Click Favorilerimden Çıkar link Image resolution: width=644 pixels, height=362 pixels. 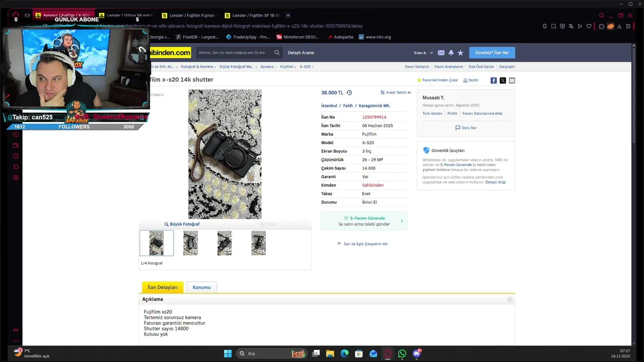point(437,80)
